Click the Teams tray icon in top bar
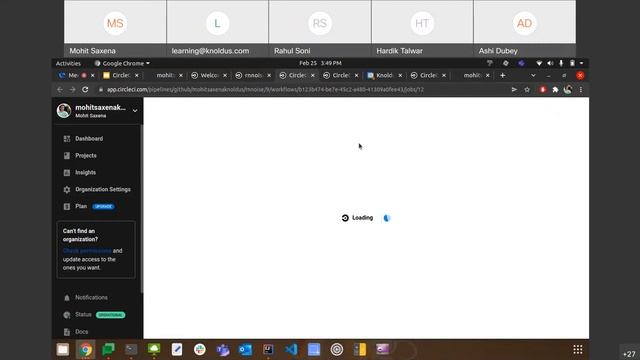This screenshot has height=360, width=640. (521, 63)
